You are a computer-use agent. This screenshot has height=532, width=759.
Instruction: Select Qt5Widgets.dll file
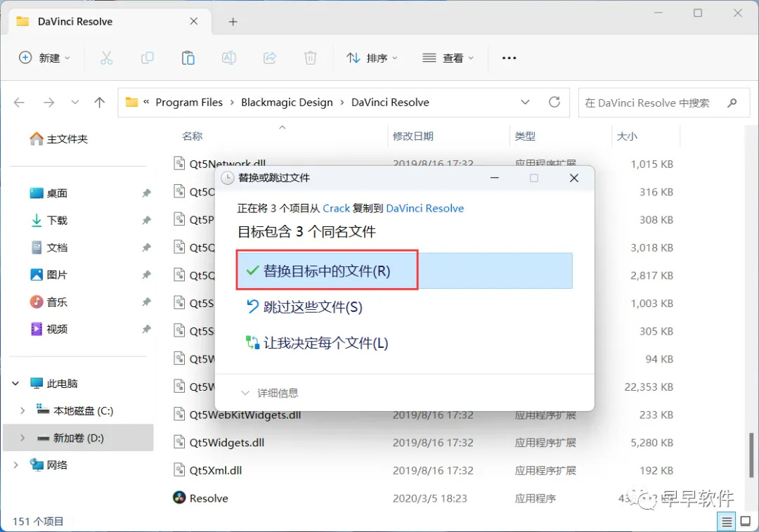pos(226,443)
